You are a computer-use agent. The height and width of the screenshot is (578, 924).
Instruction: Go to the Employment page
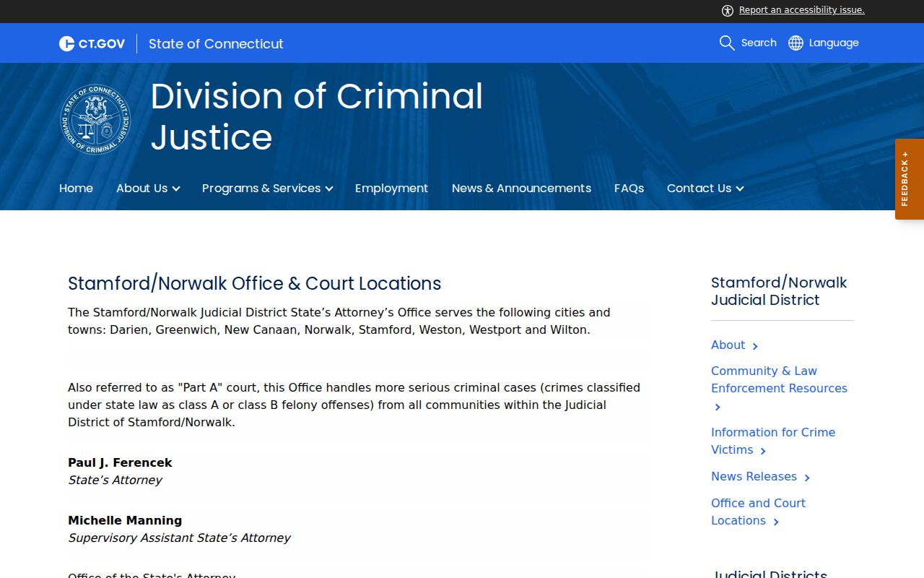pyautogui.click(x=391, y=188)
